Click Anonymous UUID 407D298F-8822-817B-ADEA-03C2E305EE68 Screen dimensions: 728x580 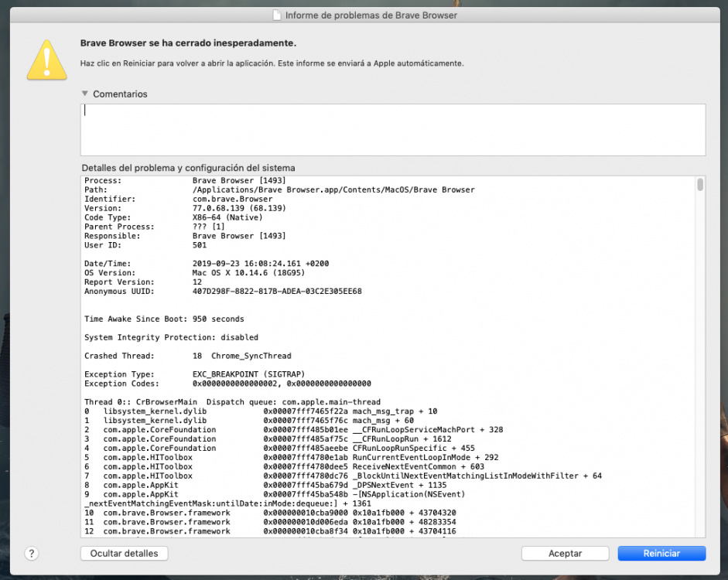277,292
